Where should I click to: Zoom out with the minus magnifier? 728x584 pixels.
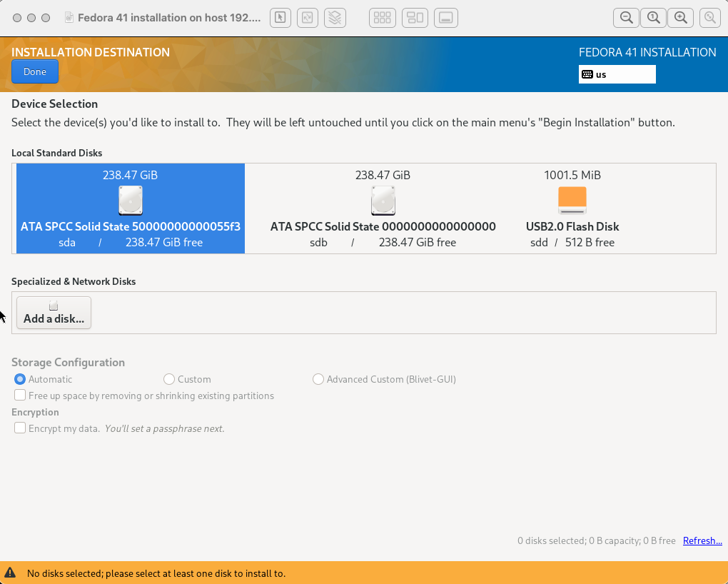[x=626, y=18]
